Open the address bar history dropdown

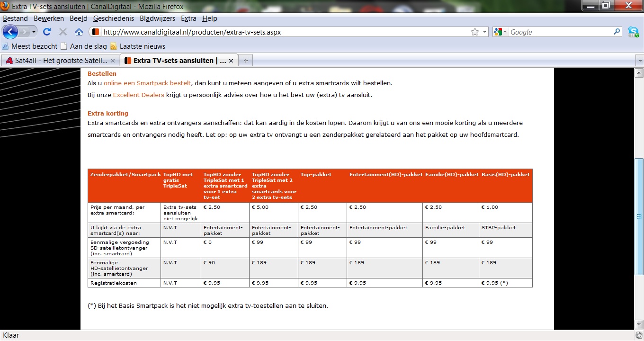[484, 32]
